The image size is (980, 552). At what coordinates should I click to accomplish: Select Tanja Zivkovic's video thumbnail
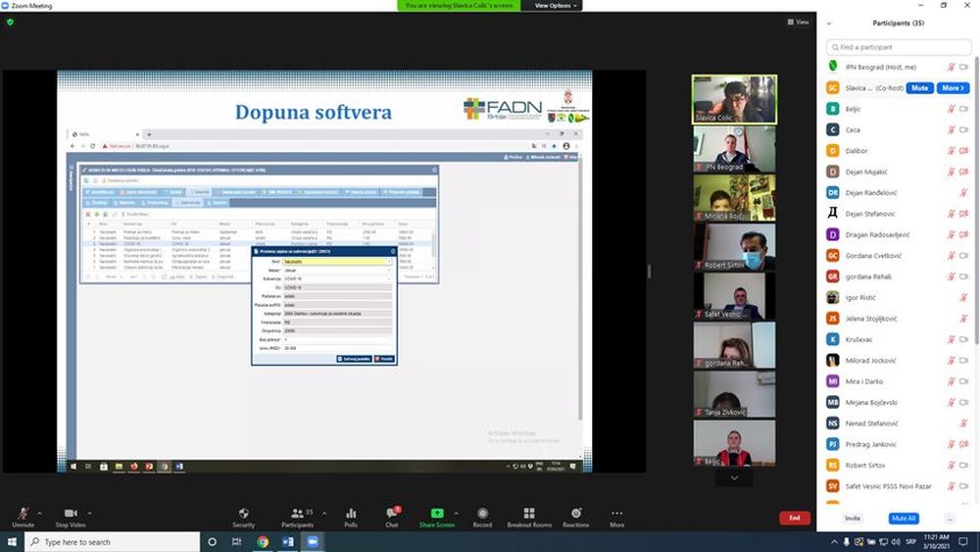point(734,394)
